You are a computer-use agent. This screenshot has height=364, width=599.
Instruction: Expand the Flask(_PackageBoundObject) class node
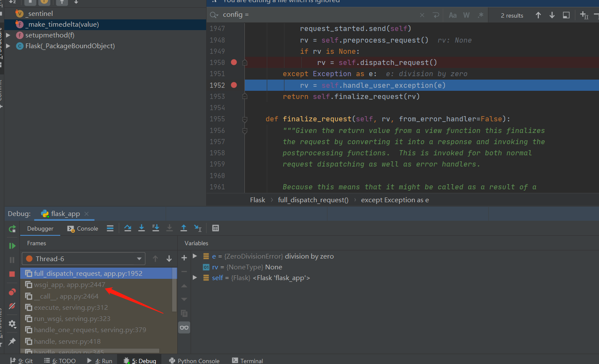[8, 46]
